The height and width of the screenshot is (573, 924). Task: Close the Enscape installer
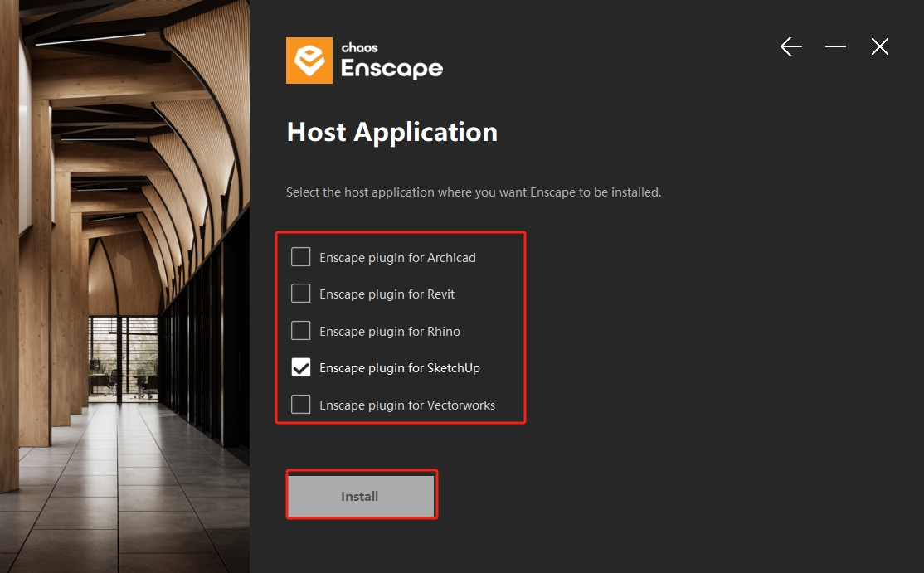click(879, 46)
